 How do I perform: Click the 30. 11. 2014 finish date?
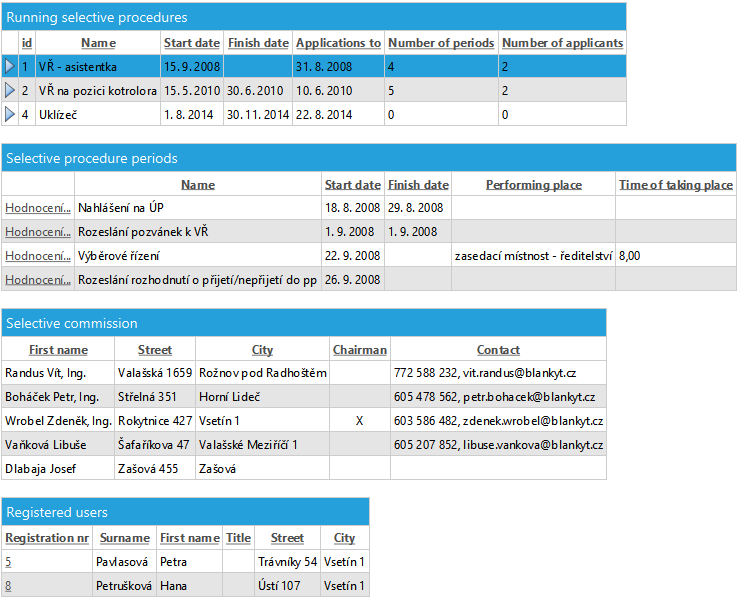click(x=258, y=114)
